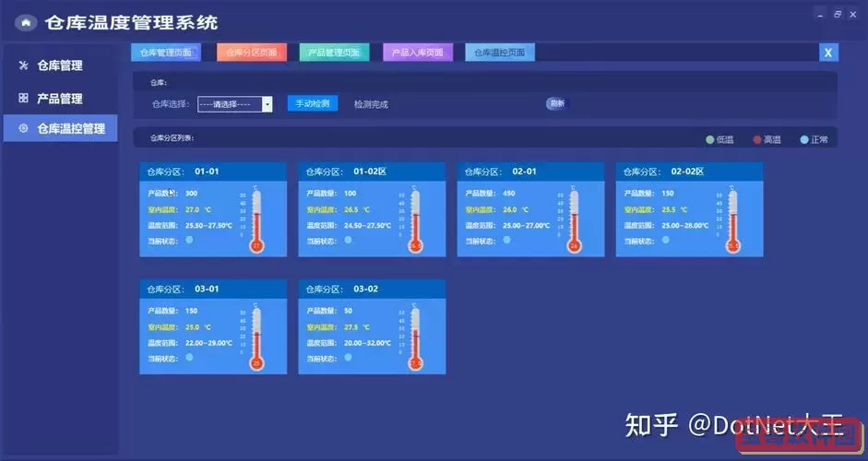Click the thermometer in zone 01-02区 card
This screenshot has width=868, height=461.
[415, 221]
